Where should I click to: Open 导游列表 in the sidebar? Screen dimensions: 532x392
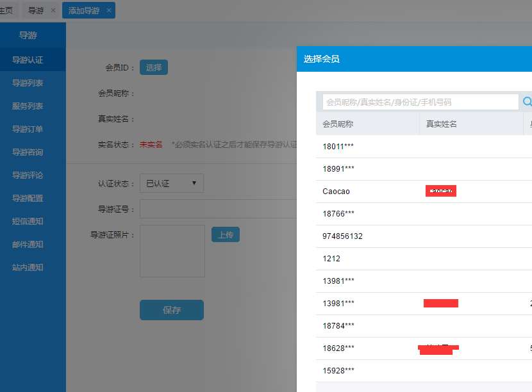pyautogui.click(x=28, y=83)
